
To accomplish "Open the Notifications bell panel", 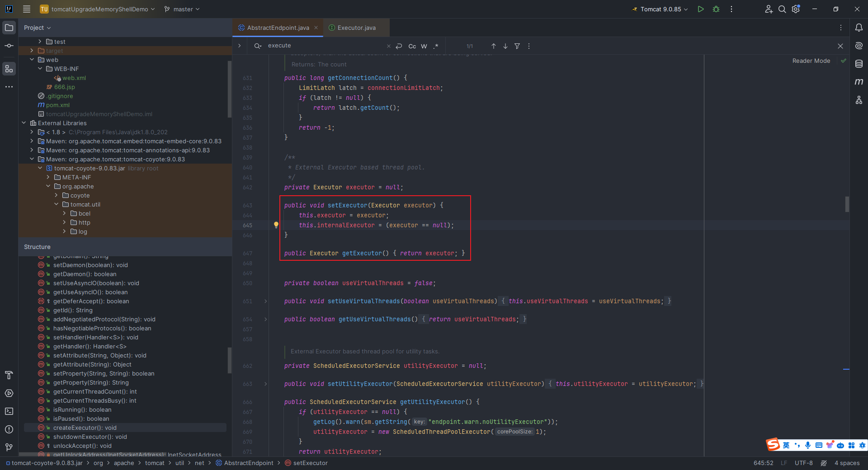I will (859, 28).
